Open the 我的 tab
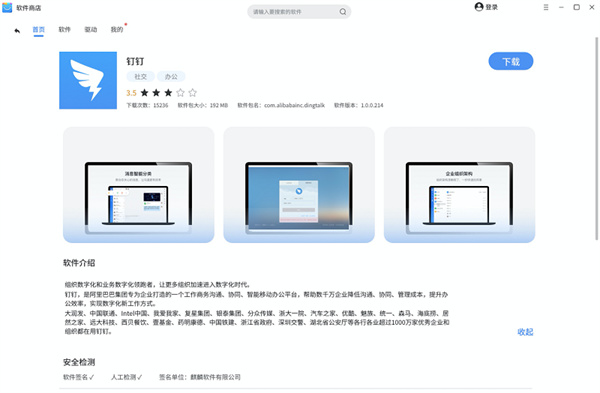 [117, 29]
